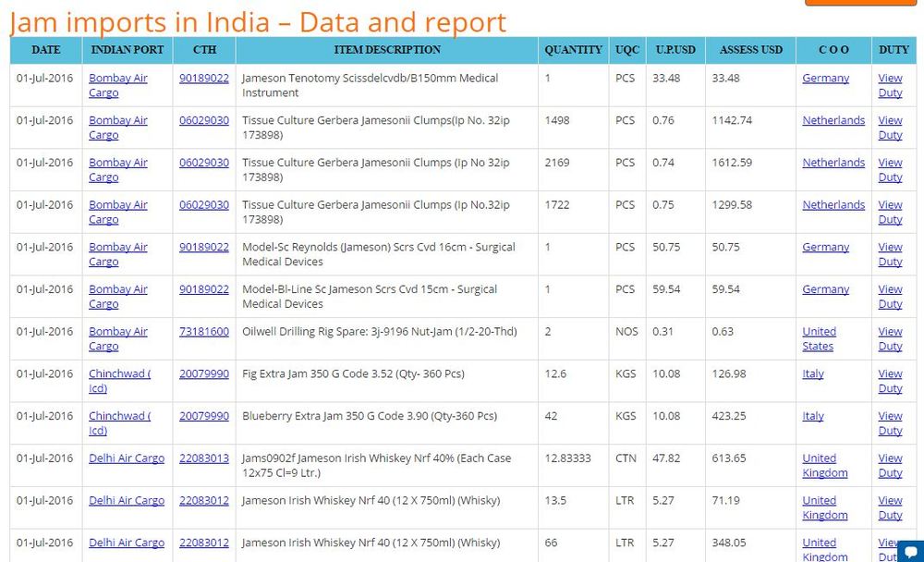
Task: Click Italy link in Blueberry Extra Jam row
Action: [x=813, y=416]
